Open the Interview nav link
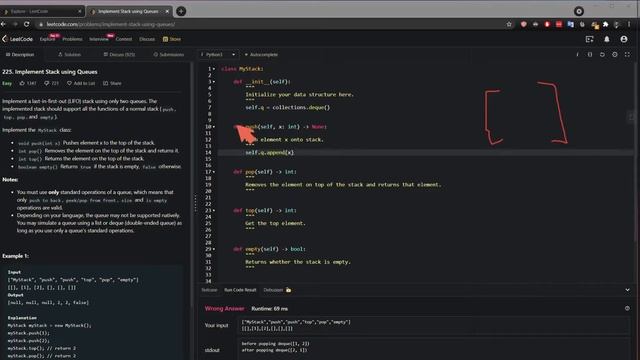The width and height of the screenshot is (640, 360). click(x=99, y=39)
